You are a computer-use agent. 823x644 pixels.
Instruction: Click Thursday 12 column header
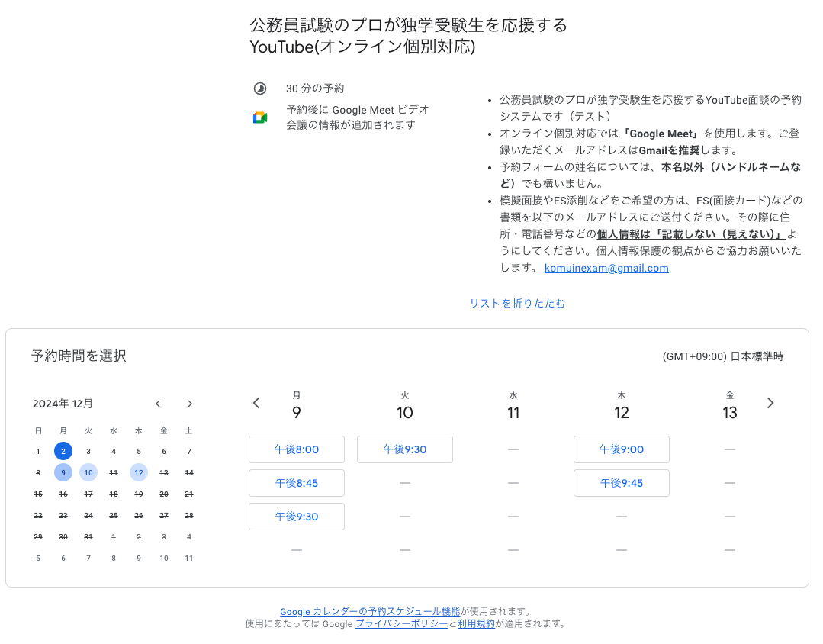622,406
